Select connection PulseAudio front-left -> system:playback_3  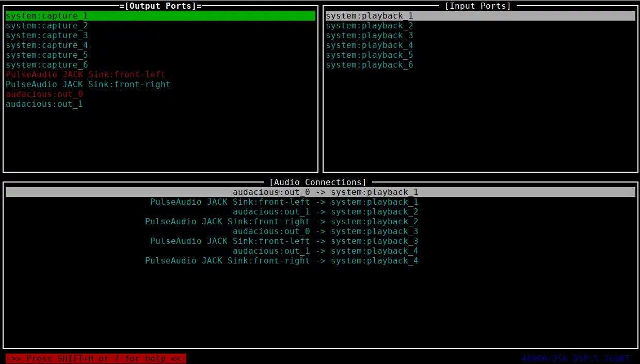click(x=284, y=241)
